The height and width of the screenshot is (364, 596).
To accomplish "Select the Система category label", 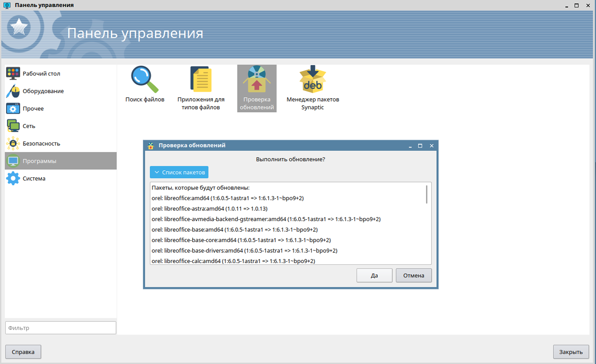I will 34,178.
